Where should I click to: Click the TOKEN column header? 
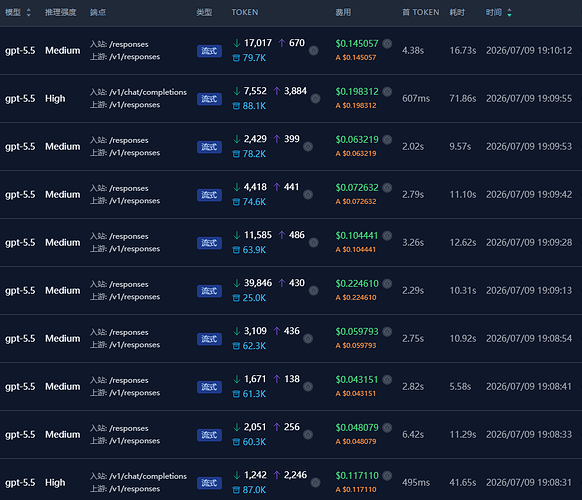[x=245, y=13]
